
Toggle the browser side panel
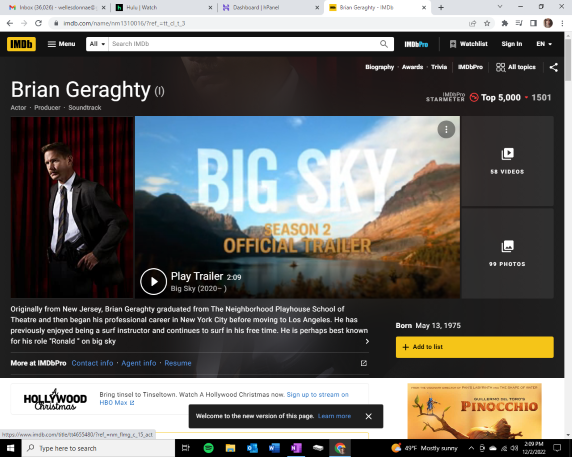tap(533, 23)
